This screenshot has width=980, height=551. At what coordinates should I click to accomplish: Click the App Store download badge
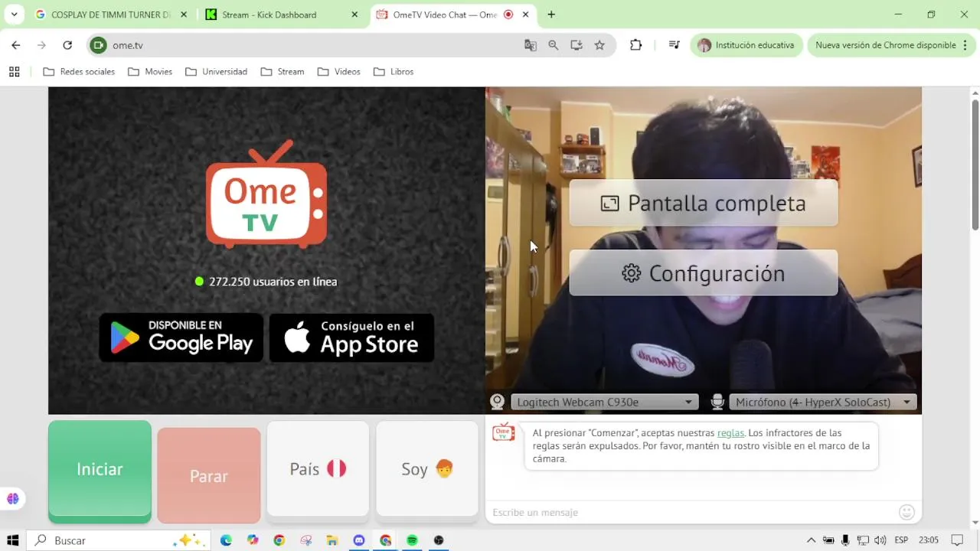point(352,337)
